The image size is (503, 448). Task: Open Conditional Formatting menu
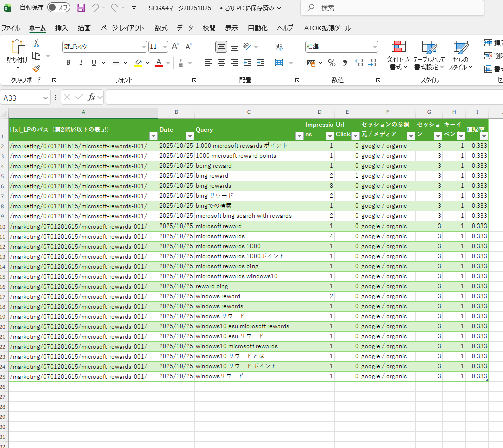pyautogui.click(x=398, y=55)
